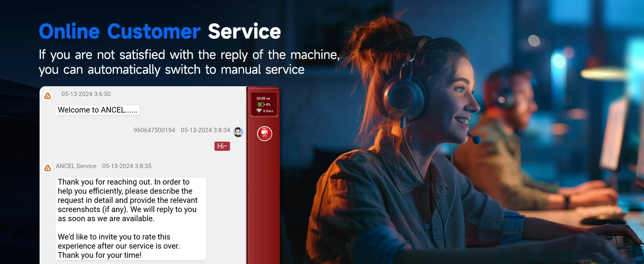Select the red "Hi~" message bubble
Screen dimensions: 644x264
tap(222, 146)
